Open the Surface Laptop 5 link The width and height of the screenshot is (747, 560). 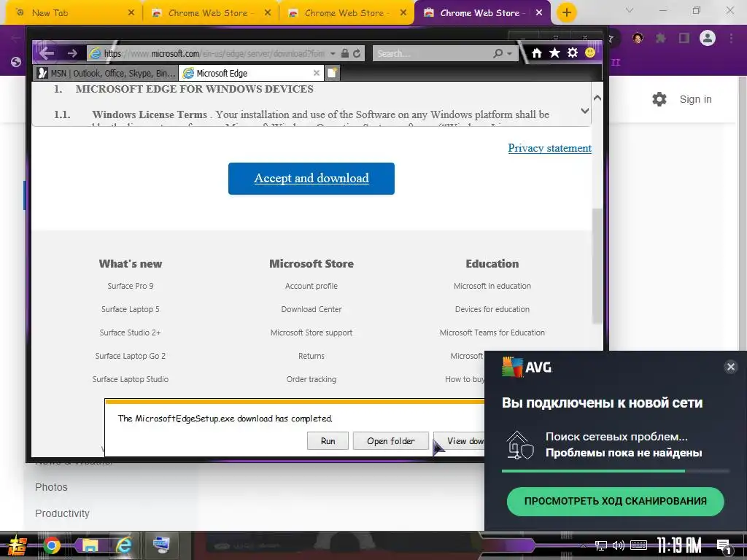pyautogui.click(x=130, y=309)
